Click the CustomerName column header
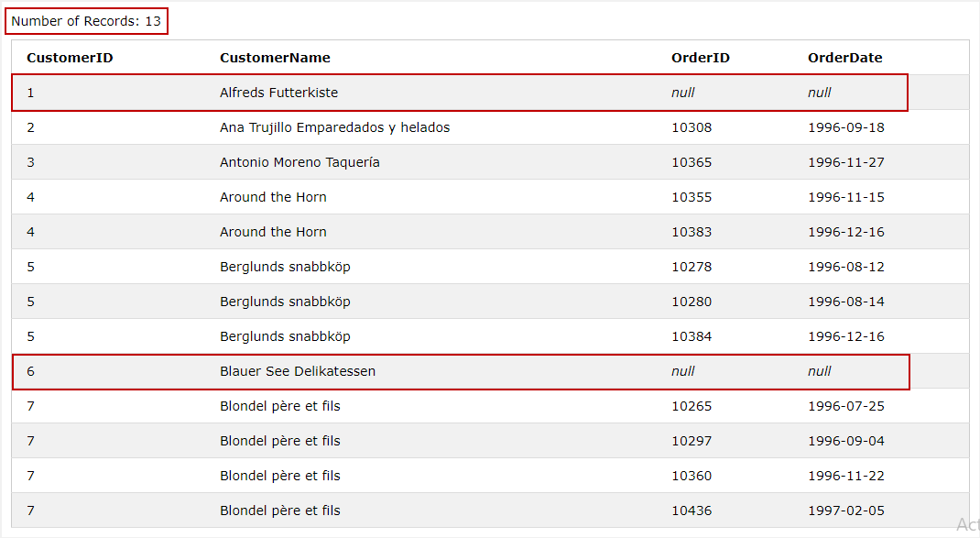This screenshot has height=538, width=980. (275, 58)
